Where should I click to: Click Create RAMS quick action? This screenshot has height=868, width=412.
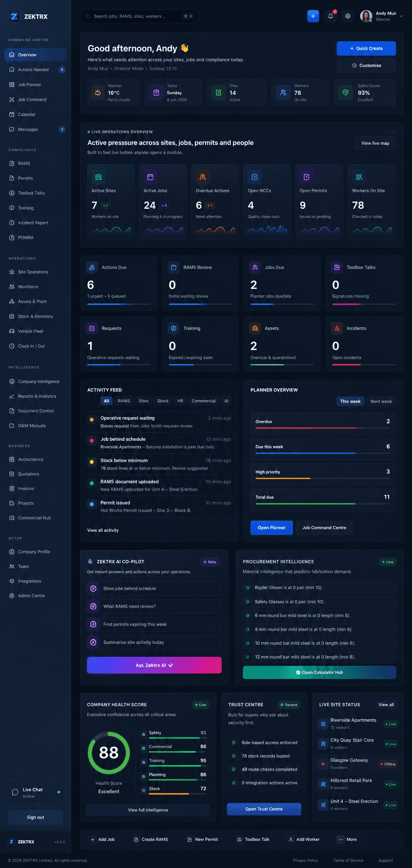tap(151, 839)
